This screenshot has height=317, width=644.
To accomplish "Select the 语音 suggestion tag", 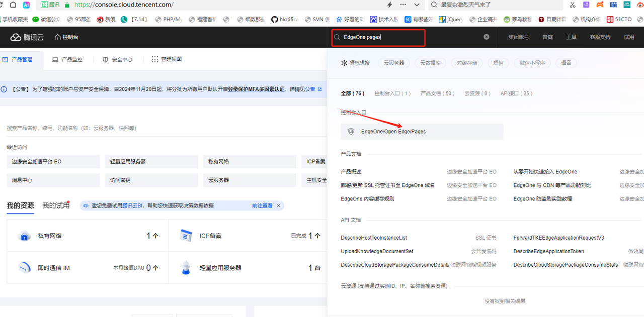I will click(567, 63).
